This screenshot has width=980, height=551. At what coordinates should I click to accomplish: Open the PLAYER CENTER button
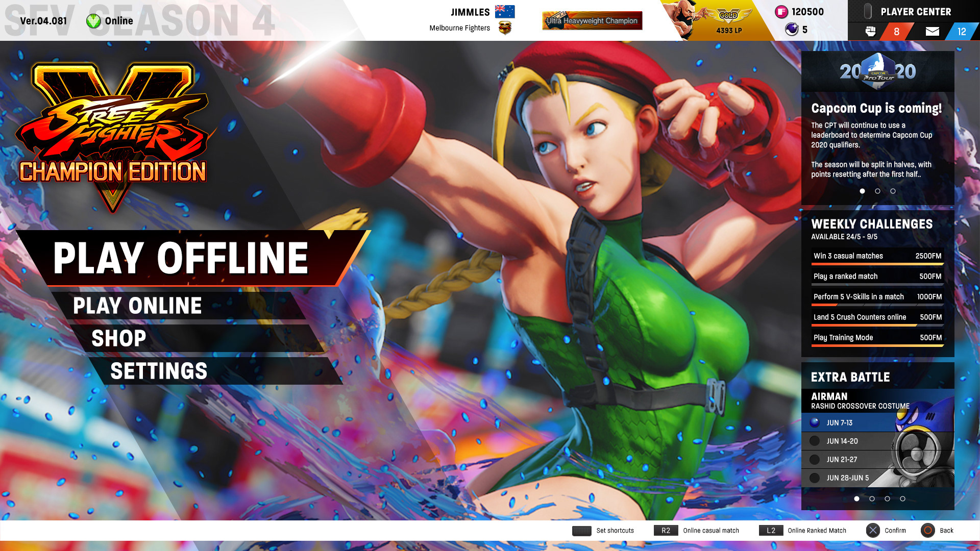tap(915, 12)
